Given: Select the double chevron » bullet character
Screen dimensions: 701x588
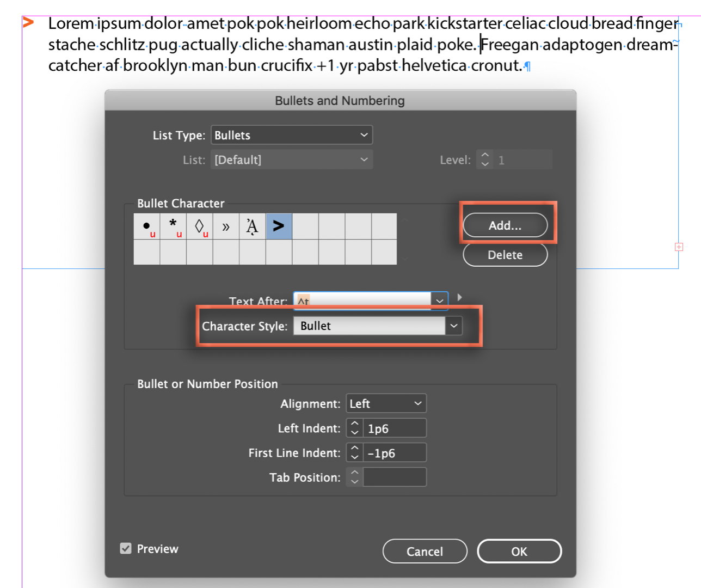Looking at the screenshot, I should click(x=226, y=226).
